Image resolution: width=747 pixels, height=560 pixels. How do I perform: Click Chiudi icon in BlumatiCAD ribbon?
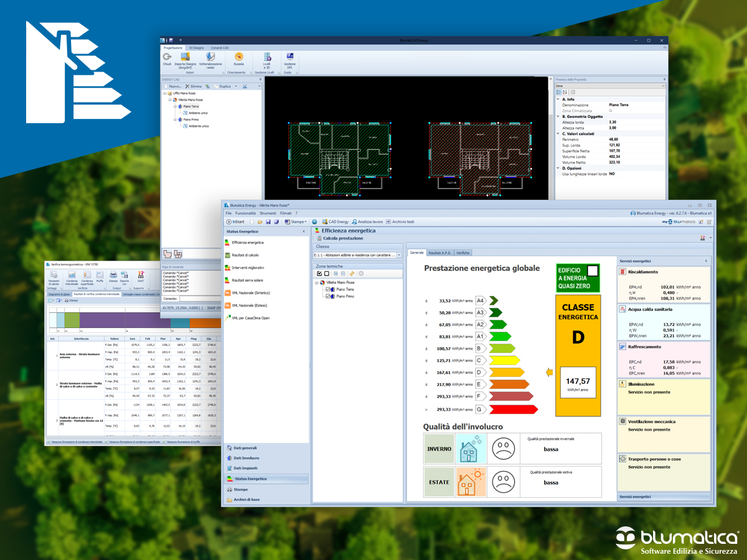(x=167, y=57)
